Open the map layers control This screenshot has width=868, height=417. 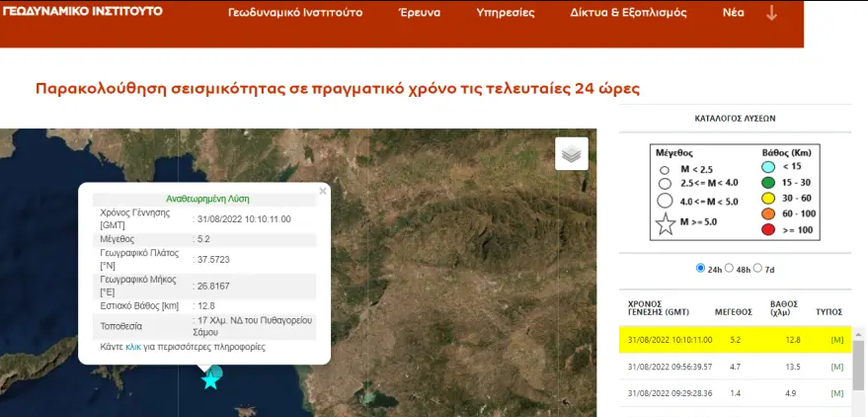pyautogui.click(x=572, y=153)
